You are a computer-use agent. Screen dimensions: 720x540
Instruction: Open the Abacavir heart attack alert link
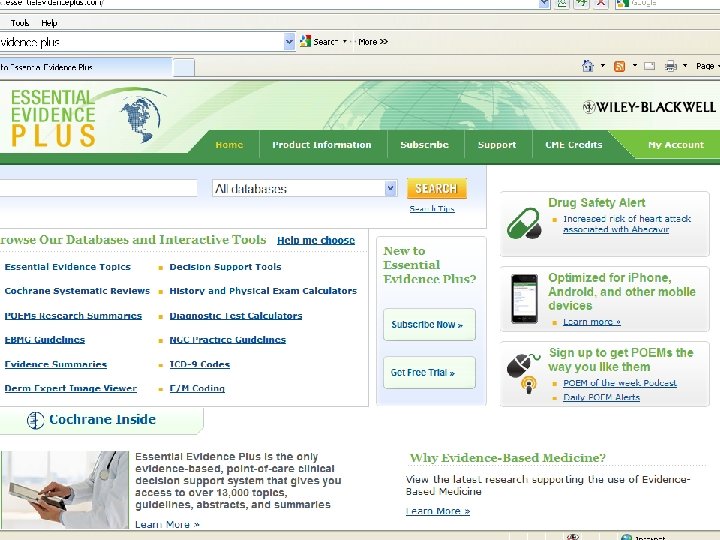coord(627,224)
